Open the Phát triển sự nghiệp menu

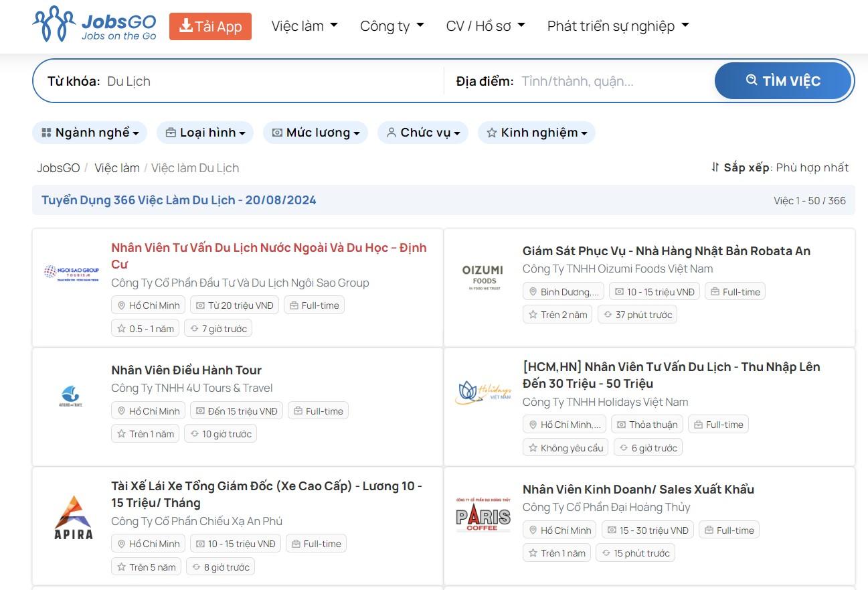(x=618, y=26)
